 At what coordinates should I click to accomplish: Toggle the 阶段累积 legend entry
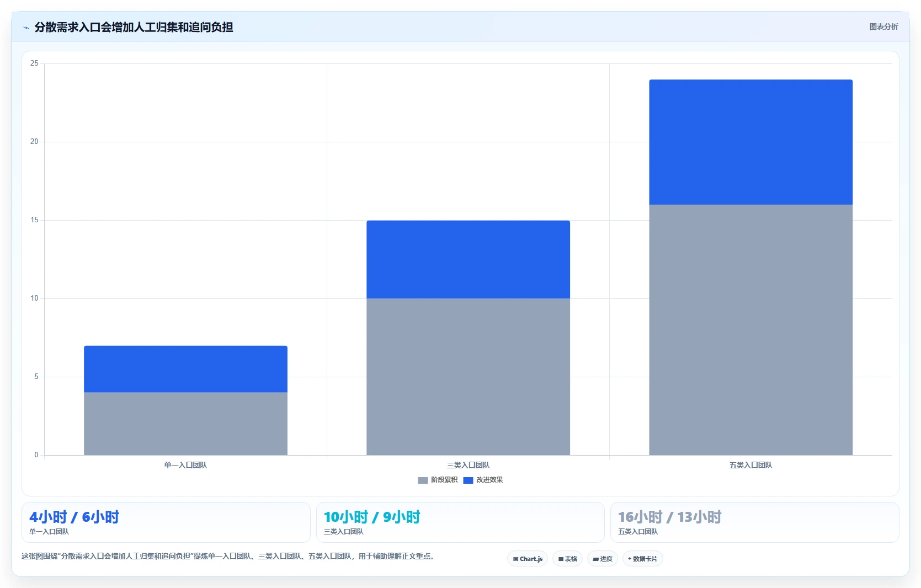point(438,480)
